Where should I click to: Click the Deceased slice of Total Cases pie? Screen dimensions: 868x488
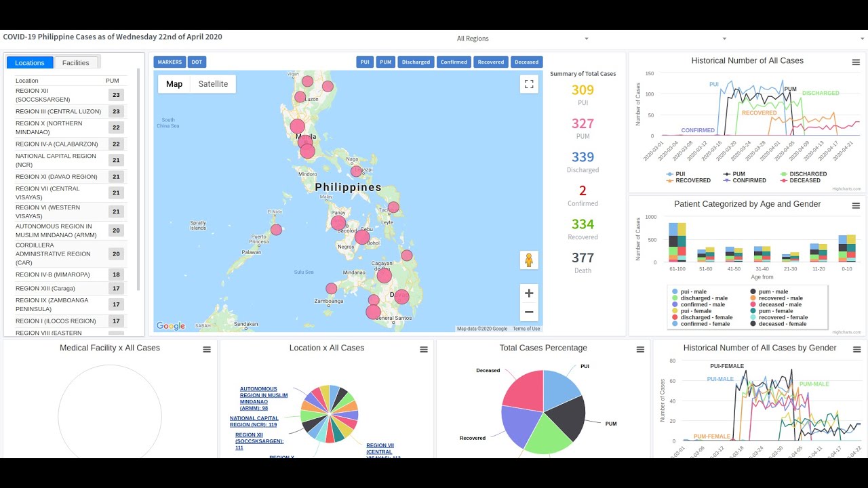point(526,392)
